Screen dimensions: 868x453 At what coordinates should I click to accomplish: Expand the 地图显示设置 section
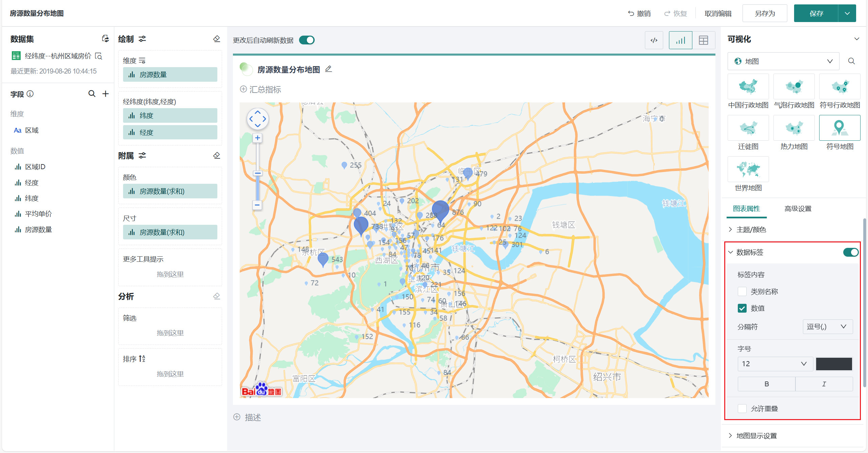756,436
